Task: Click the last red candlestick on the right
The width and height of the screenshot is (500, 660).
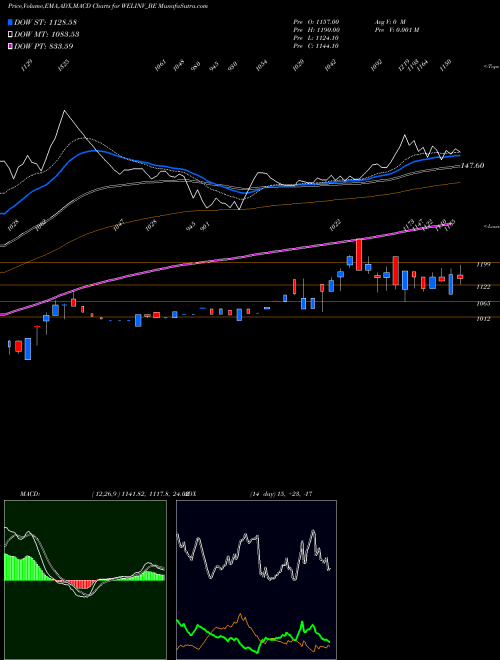Action: point(460,277)
